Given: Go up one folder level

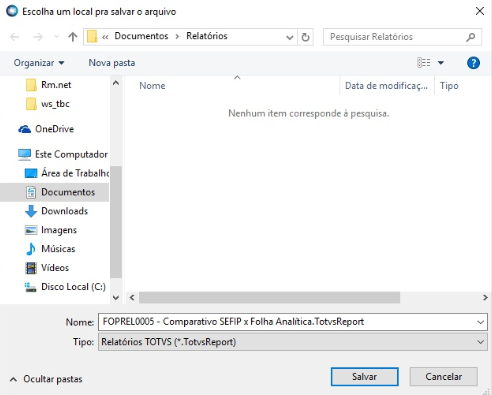Looking at the screenshot, I should [73, 37].
